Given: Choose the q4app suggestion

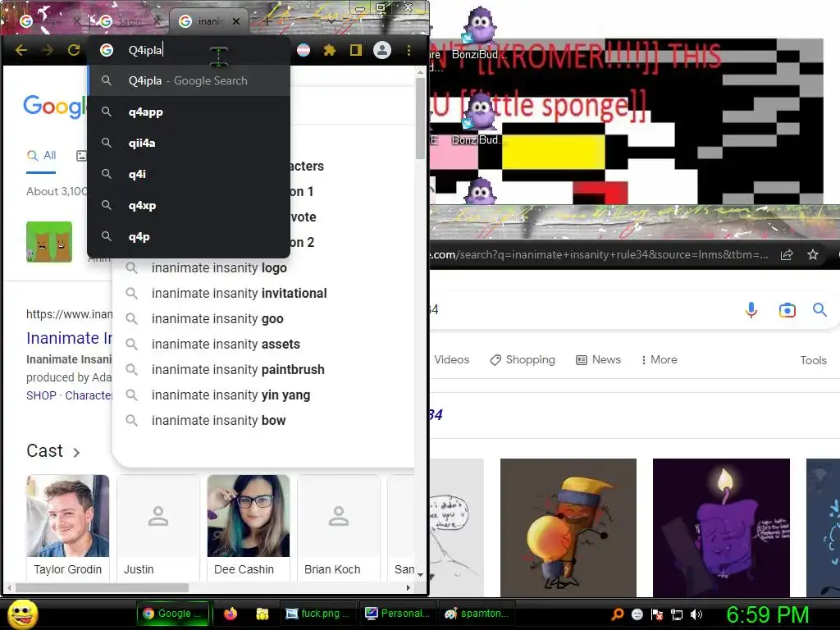Looking at the screenshot, I should [x=189, y=112].
